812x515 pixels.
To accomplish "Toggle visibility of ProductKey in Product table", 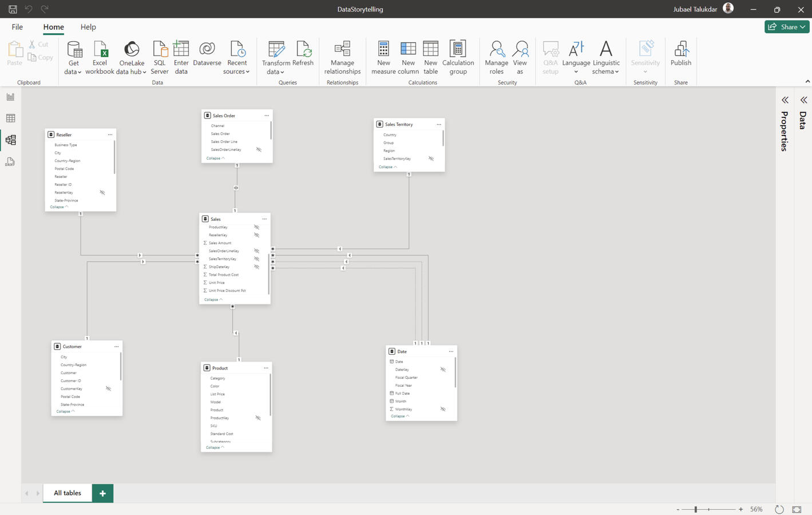I will pos(258,418).
